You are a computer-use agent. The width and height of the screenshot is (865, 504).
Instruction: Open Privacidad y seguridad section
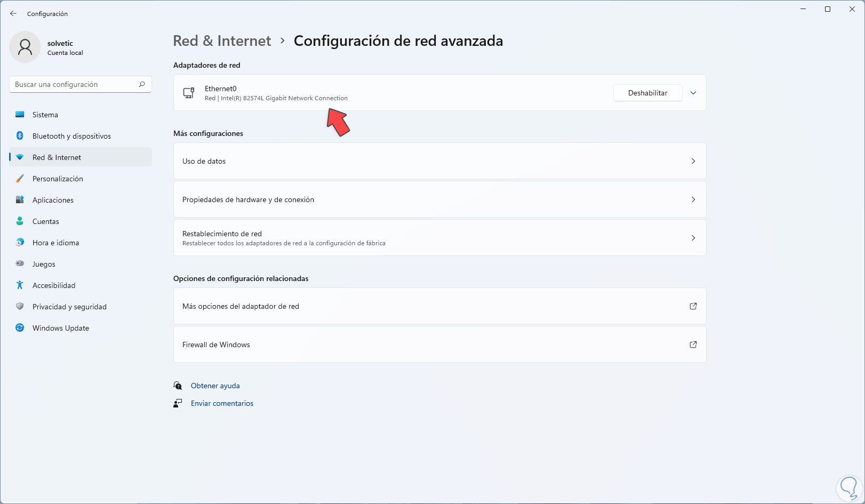(x=81, y=307)
